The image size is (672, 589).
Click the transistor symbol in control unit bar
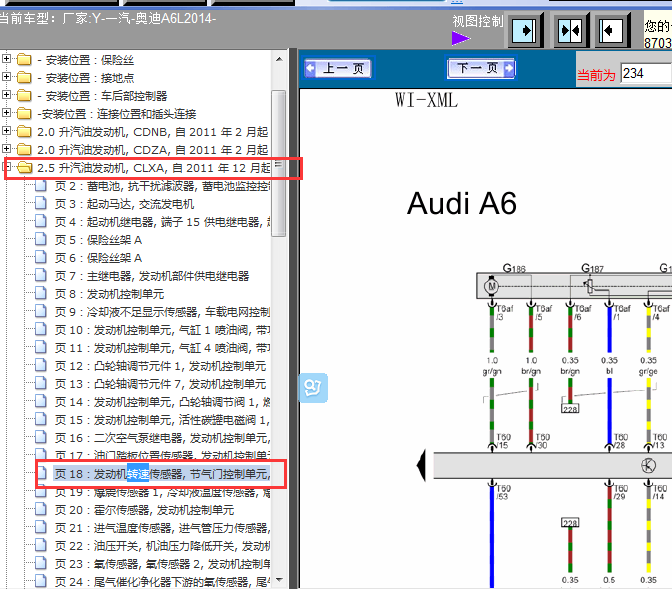pyautogui.click(x=648, y=465)
